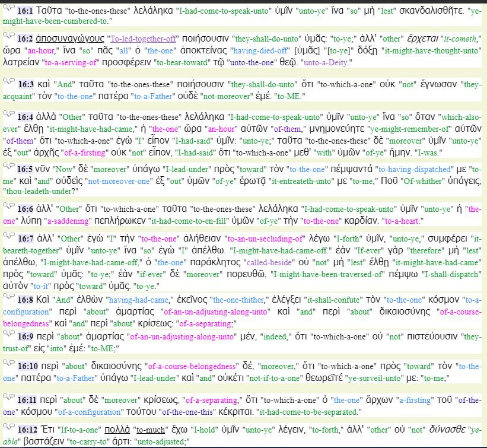The width and height of the screenshot is (487, 448).
Task: Click the magnifier icon beside verse 16:12
Action: pyautogui.click(x=6, y=427)
